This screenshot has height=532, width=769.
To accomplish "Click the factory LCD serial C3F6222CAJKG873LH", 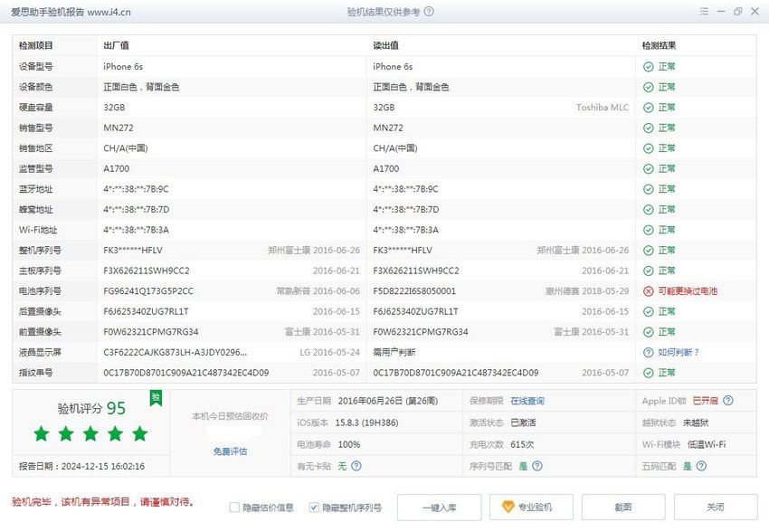I will tap(176, 353).
